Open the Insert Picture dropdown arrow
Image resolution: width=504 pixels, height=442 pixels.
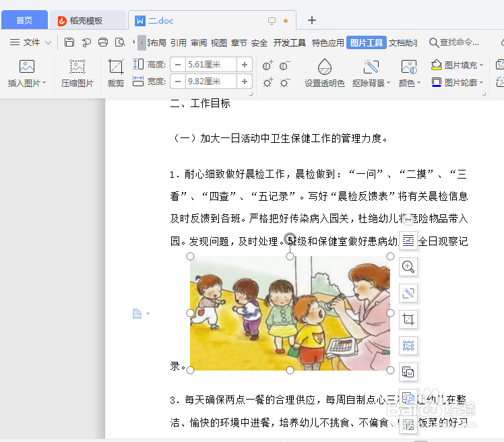click(x=44, y=83)
